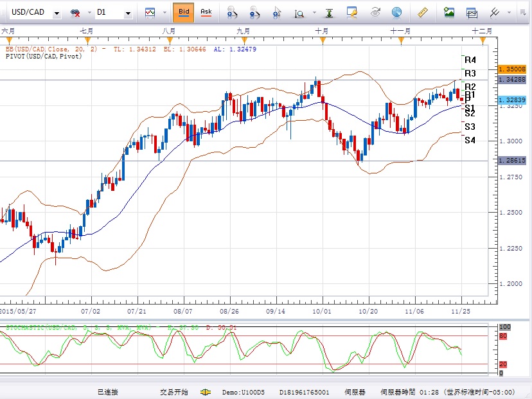Click the R2 pivot level label
Viewport: 532px width, 399px height.
point(470,86)
